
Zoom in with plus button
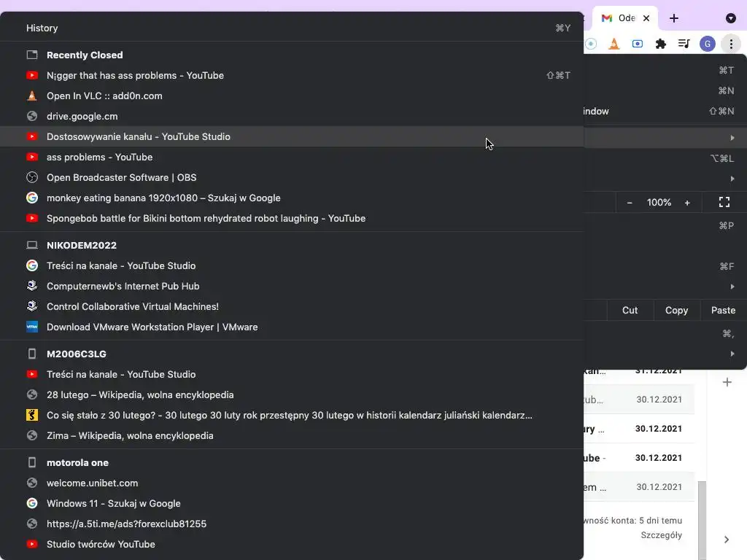point(687,203)
